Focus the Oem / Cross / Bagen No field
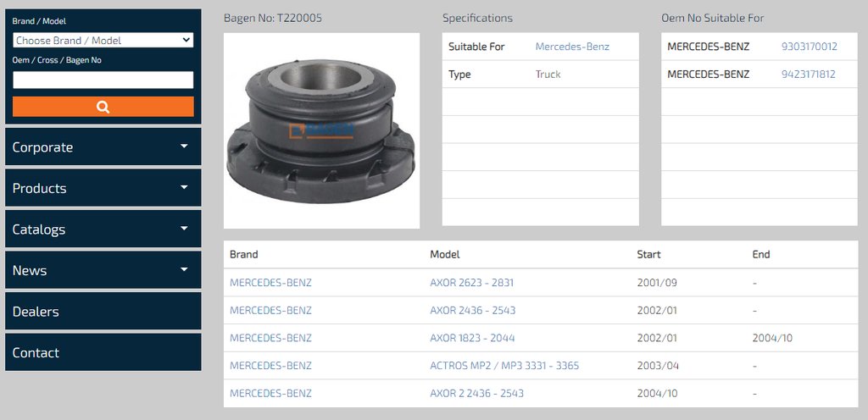This screenshot has width=868, height=420. 103,80
